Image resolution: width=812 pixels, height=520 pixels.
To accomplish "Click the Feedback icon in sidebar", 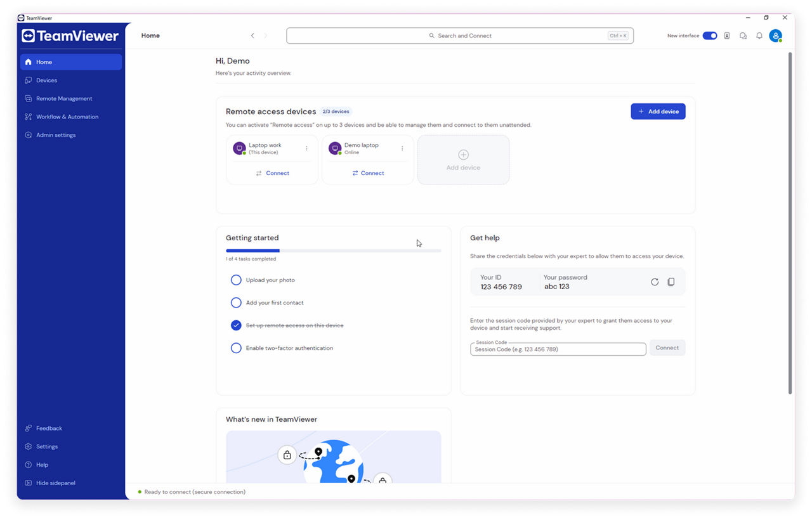I will [x=28, y=429].
